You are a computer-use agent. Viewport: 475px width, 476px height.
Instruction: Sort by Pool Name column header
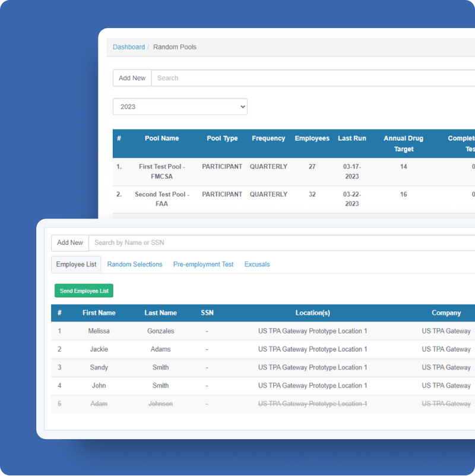pyautogui.click(x=161, y=138)
